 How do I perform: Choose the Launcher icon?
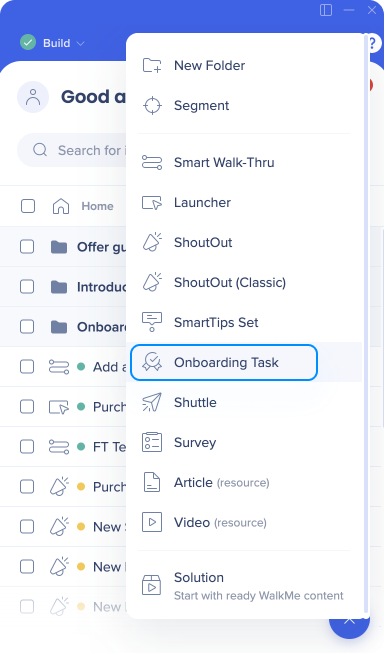(x=152, y=203)
